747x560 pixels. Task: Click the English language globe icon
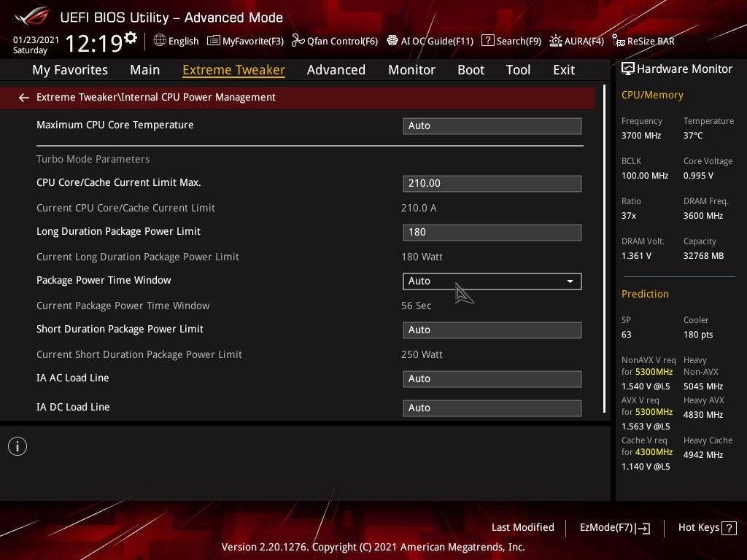point(160,41)
